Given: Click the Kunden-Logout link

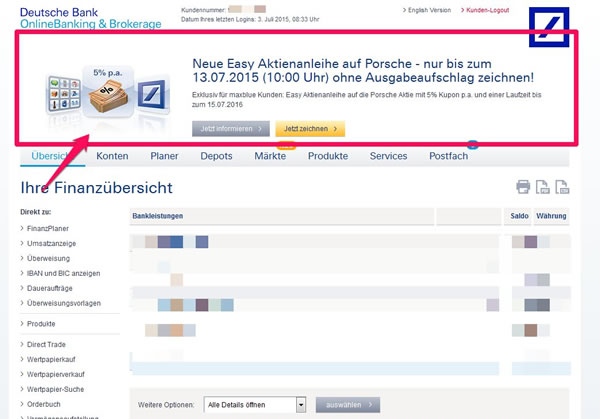Looking at the screenshot, I should [485, 10].
